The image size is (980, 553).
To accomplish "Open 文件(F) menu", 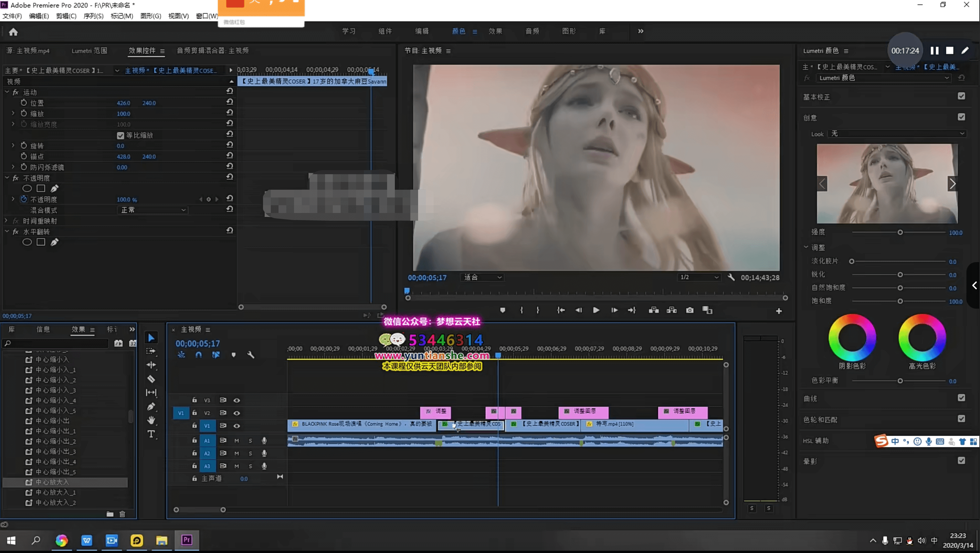I will tap(12, 16).
